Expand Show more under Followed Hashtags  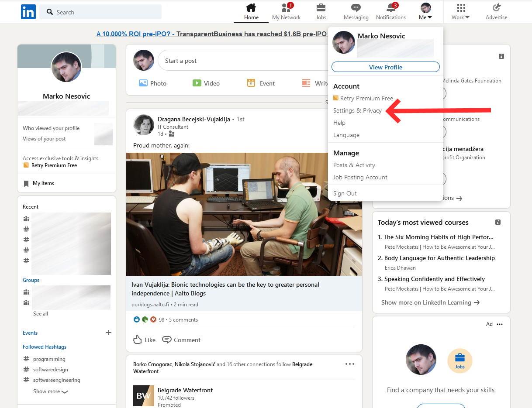50,391
